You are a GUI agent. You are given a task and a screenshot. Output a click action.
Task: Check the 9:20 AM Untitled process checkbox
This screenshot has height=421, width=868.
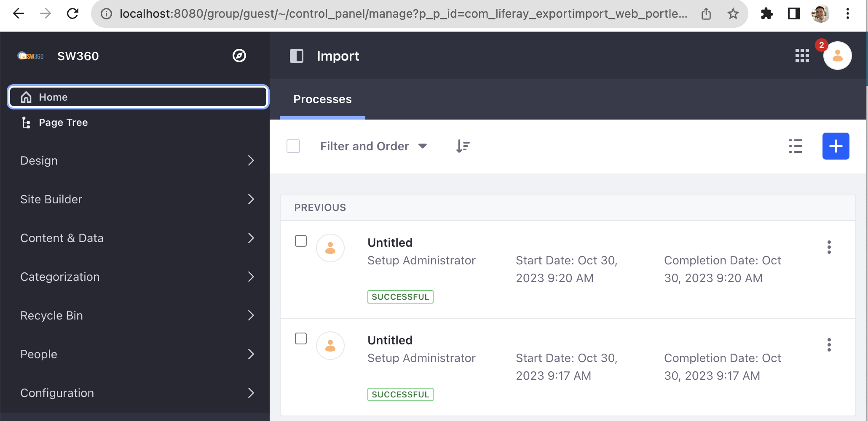(301, 241)
